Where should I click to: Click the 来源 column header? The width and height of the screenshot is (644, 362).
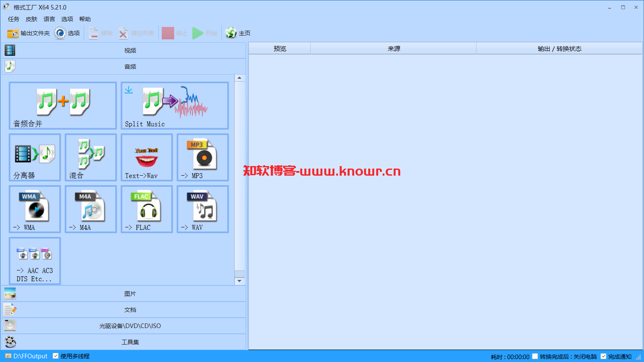(x=394, y=48)
